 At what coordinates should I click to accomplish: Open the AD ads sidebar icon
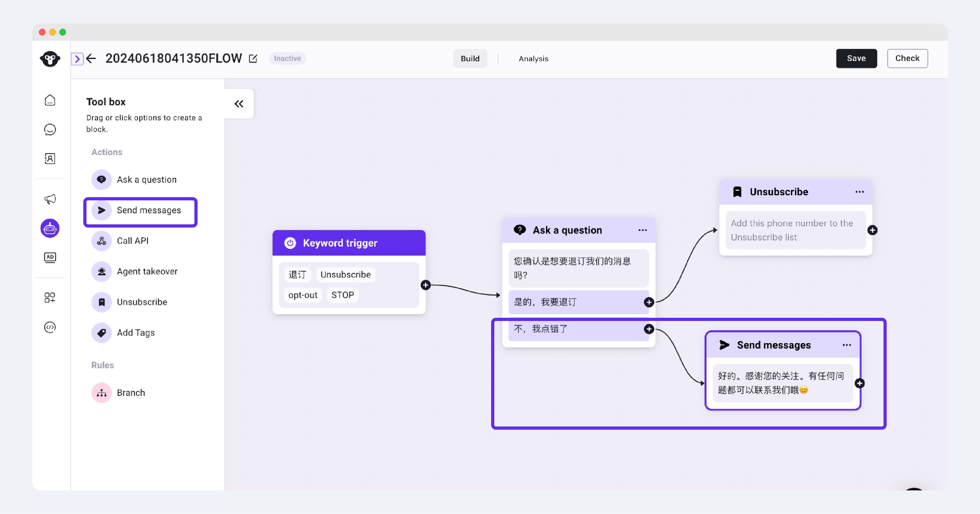point(50,257)
